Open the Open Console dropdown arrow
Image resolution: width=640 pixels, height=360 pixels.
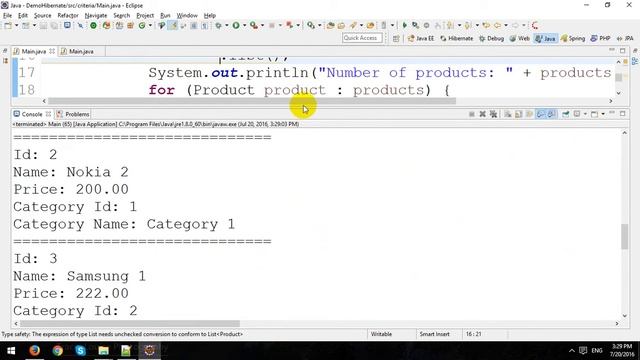tap(603, 114)
